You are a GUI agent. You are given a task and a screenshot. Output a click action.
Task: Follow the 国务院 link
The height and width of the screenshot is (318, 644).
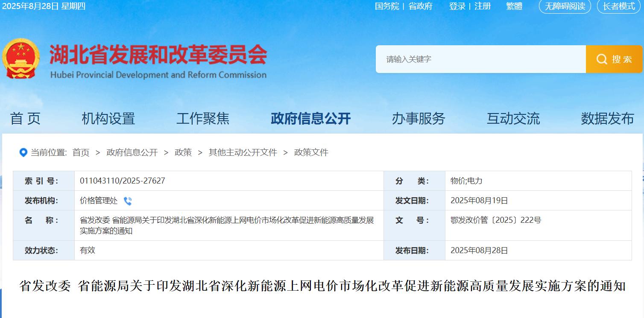click(386, 6)
